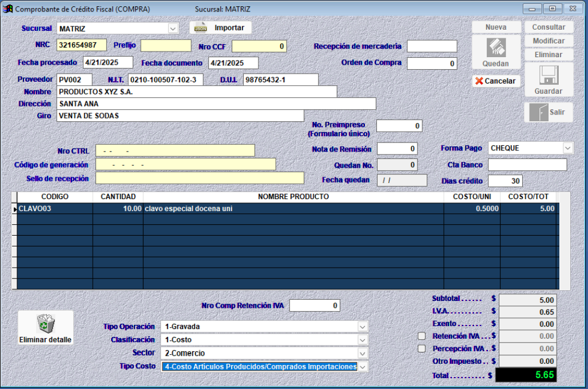Expand the Clasificación dropdown list
This screenshot has width=588, height=389.
click(x=362, y=340)
